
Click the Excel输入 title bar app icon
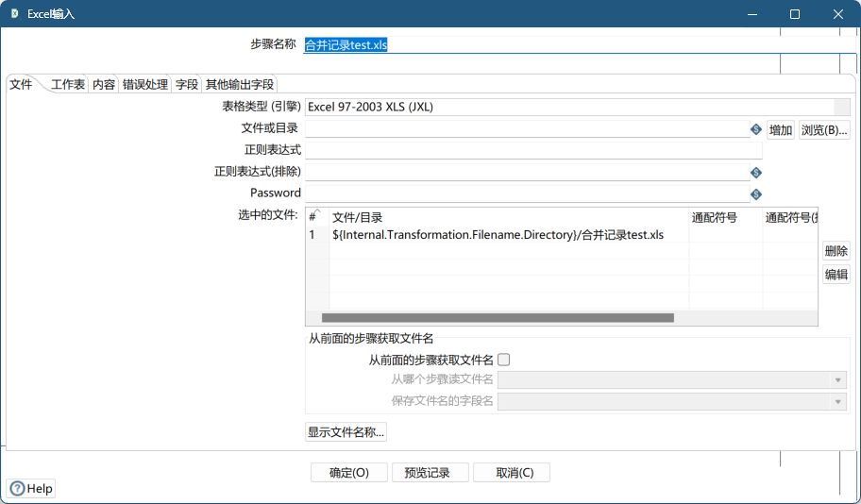14,14
